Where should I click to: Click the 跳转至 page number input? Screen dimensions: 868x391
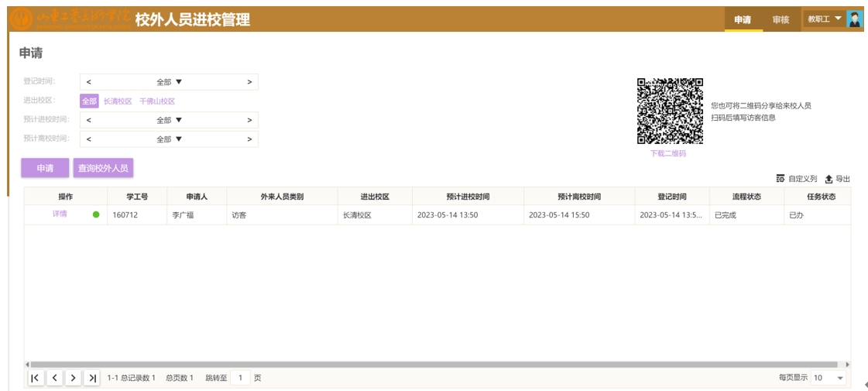(240, 378)
